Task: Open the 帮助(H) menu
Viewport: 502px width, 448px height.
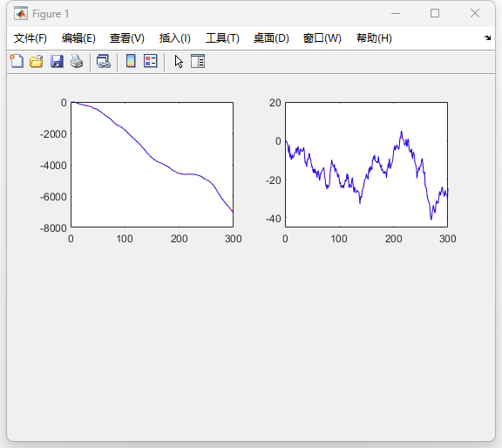Action: tap(374, 38)
